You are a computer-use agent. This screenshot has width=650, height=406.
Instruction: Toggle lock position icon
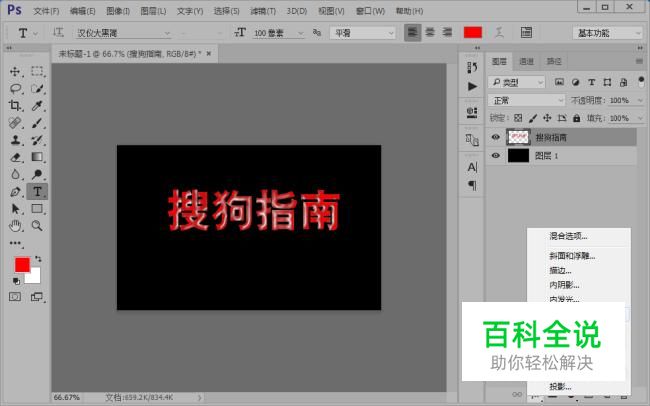[x=547, y=118]
